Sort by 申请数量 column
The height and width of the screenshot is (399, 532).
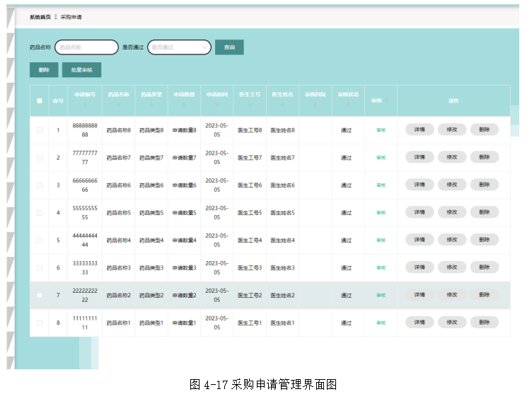coord(184,105)
